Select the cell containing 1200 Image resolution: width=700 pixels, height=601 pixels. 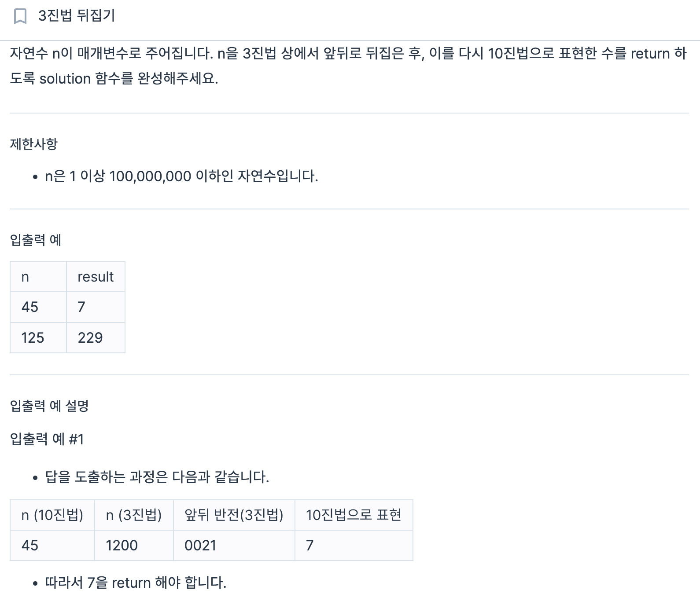click(x=134, y=545)
